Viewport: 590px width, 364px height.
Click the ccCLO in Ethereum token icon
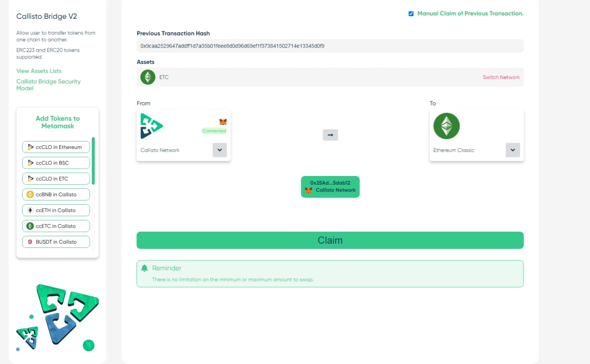point(30,147)
